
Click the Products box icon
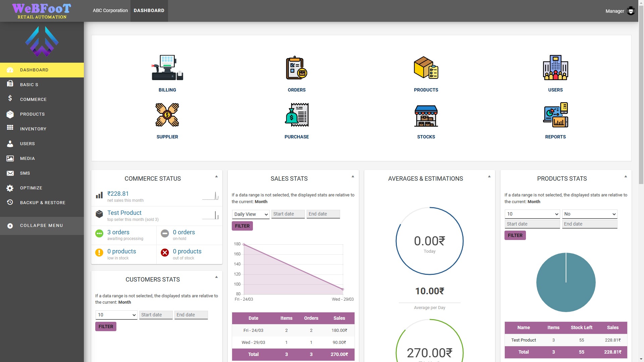(426, 68)
